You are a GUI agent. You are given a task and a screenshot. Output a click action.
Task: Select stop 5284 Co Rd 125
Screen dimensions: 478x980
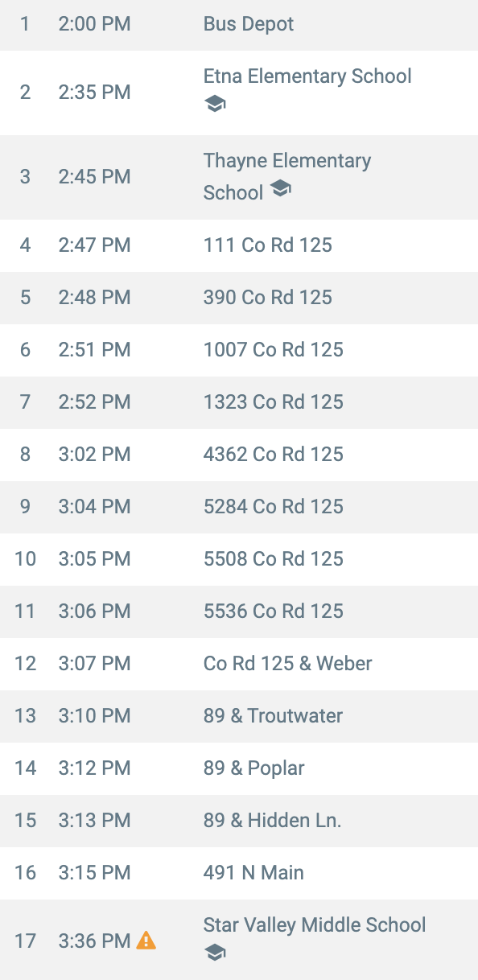[239, 506]
